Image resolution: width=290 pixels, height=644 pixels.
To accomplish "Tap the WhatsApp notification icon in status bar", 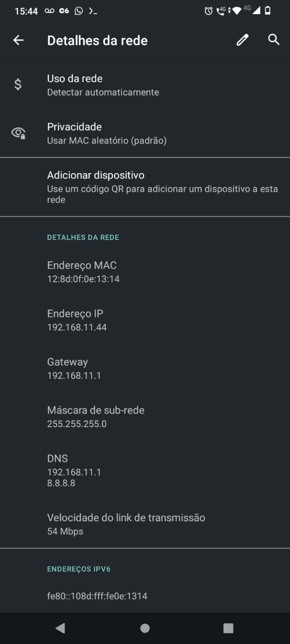I will tap(79, 11).
